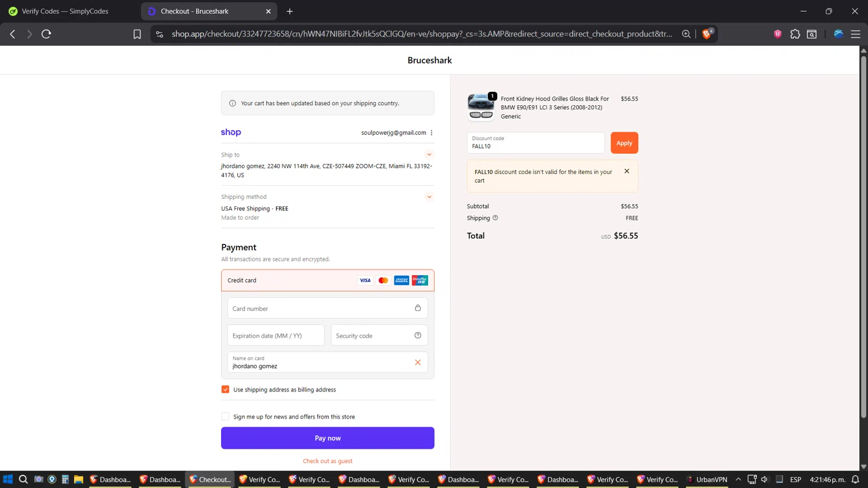
Task: Open the blue globe VPN icon
Action: pyautogui.click(x=838, y=34)
